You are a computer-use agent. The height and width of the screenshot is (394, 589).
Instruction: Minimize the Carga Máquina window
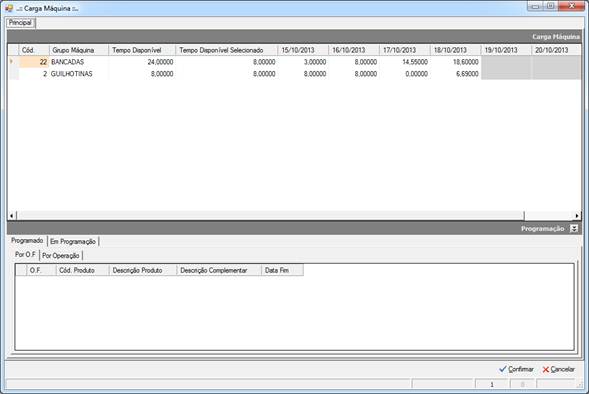coord(535,6)
